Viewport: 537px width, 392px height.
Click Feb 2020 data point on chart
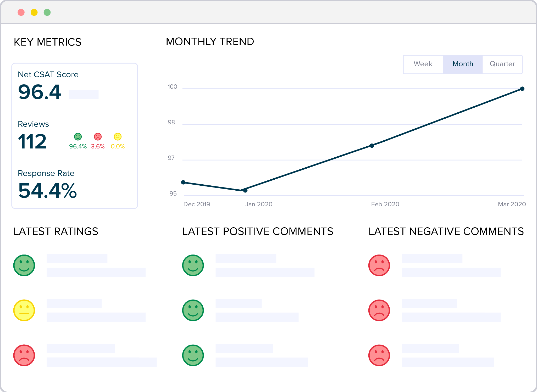coord(372,146)
